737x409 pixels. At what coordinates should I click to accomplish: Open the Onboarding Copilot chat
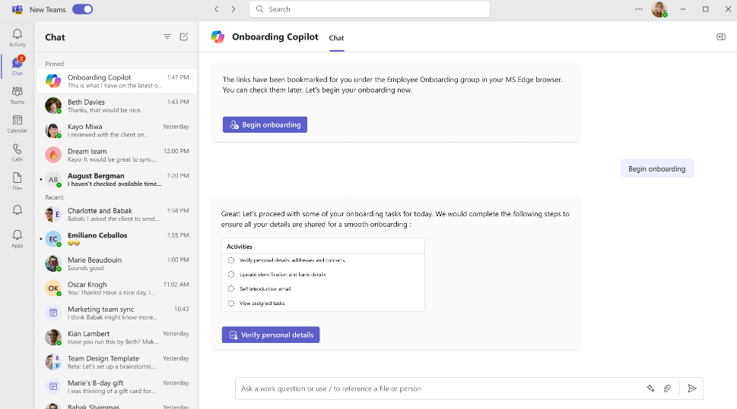click(117, 81)
